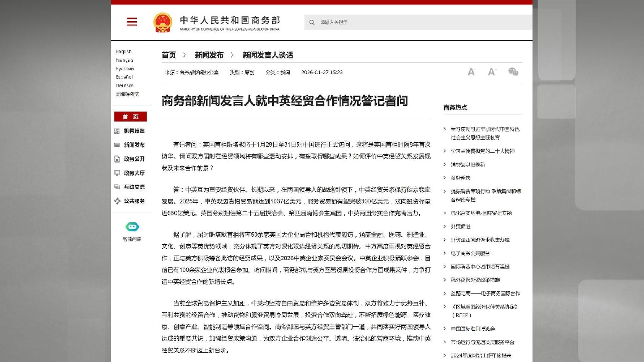This screenshot has height=362, width=644.
Task: Click the national emblem logo
Action: click(x=162, y=23)
